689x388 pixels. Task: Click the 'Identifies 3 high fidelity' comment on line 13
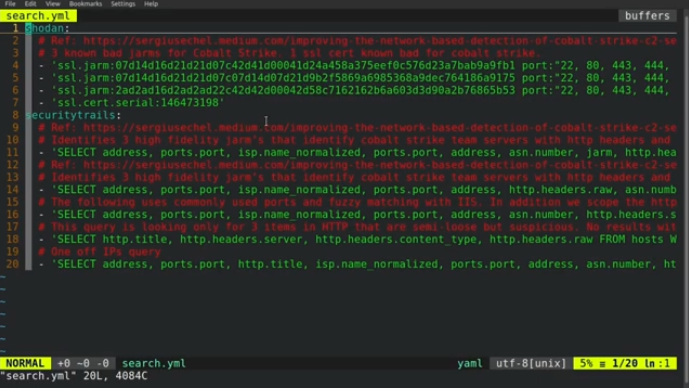(354, 178)
